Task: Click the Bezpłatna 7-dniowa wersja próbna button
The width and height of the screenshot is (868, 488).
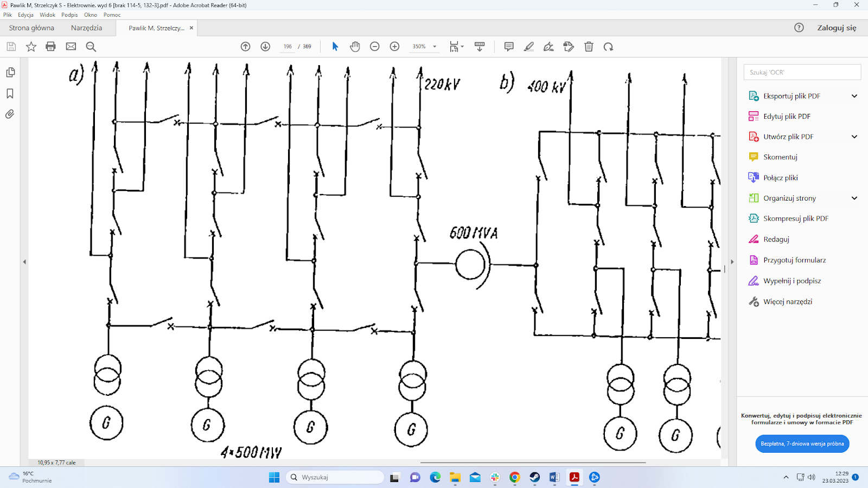Action: tap(802, 444)
